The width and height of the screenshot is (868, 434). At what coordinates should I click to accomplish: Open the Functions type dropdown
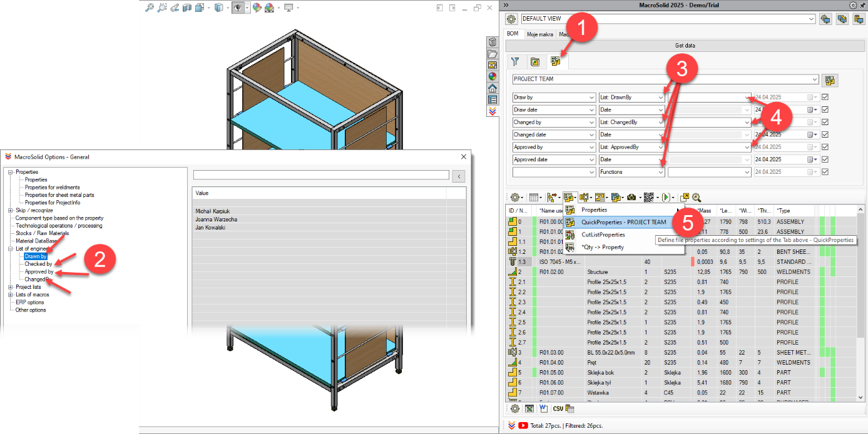(x=632, y=172)
